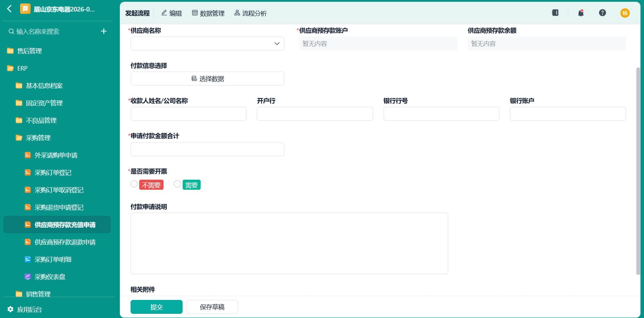Add new item with plus icon

click(x=103, y=31)
